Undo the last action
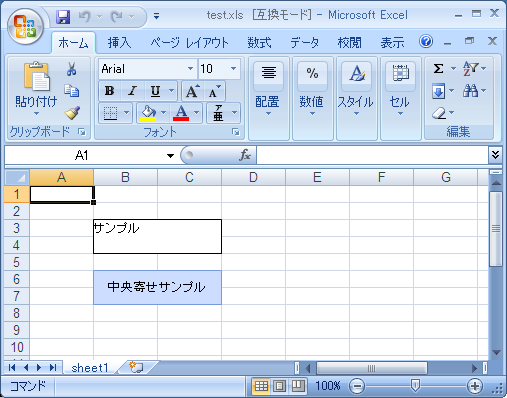The image size is (507, 398). [85, 16]
